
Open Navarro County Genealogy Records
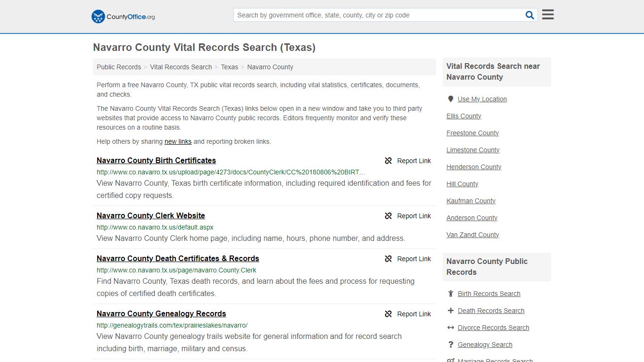click(x=161, y=313)
